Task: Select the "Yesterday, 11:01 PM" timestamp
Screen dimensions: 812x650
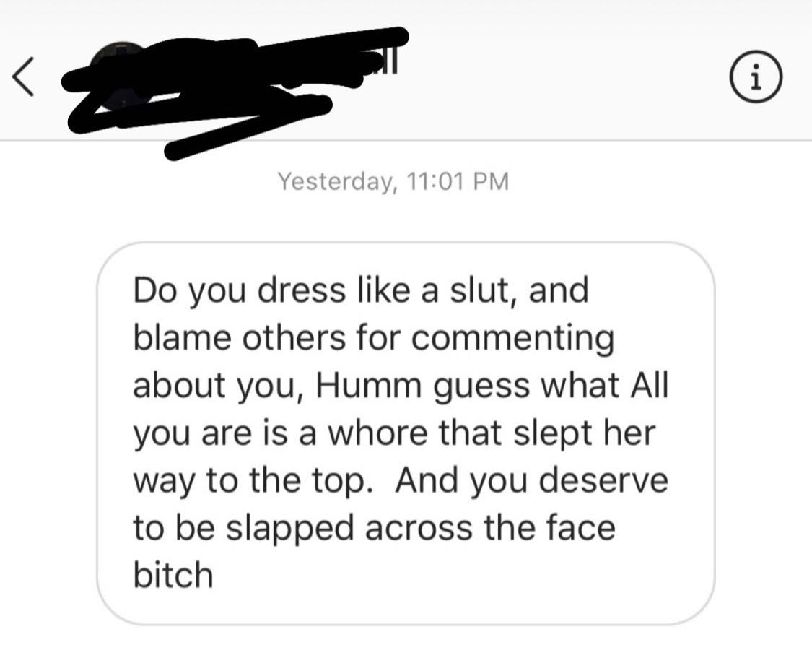Action: click(393, 182)
